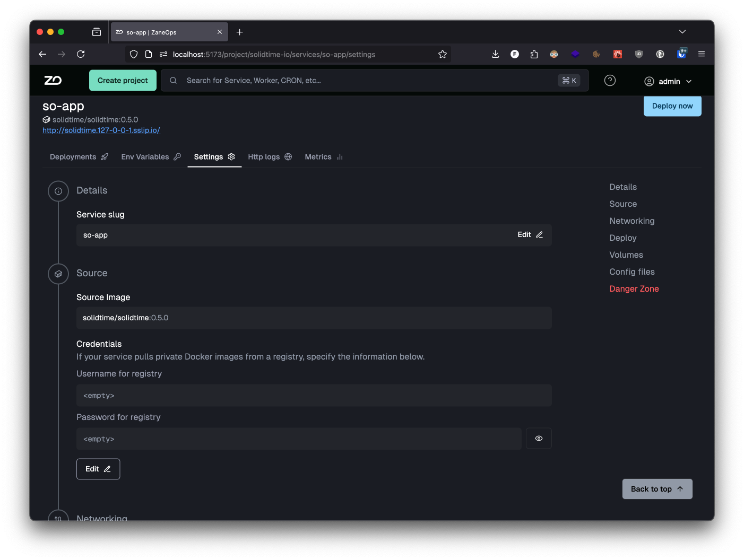Image resolution: width=744 pixels, height=560 pixels.
Task: Jump to Volumes in side navigation
Action: [626, 255]
